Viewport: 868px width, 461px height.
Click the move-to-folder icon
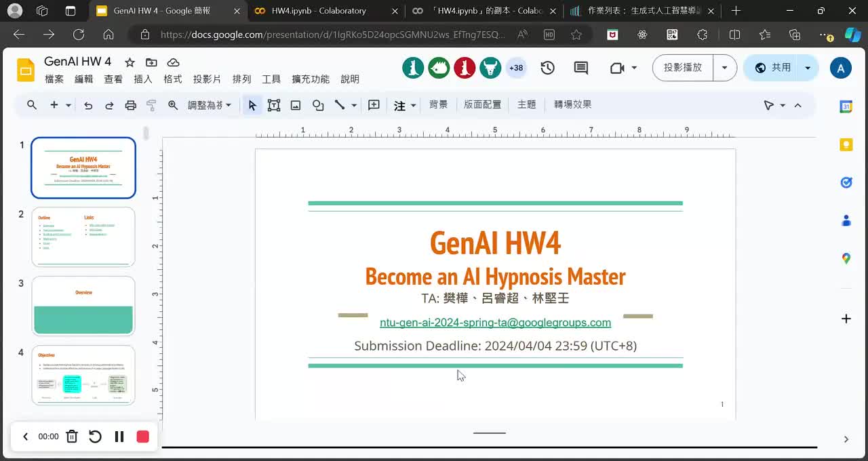coord(151,62)
